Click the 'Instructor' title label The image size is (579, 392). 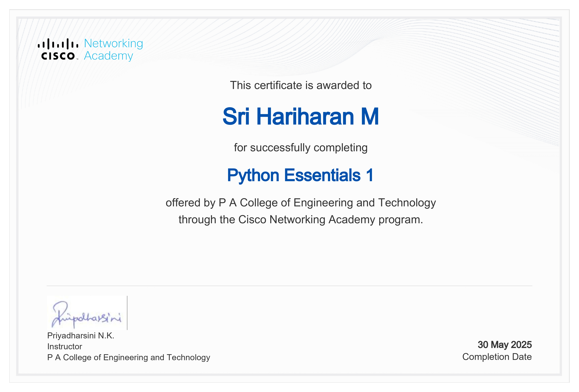(65, 346)
